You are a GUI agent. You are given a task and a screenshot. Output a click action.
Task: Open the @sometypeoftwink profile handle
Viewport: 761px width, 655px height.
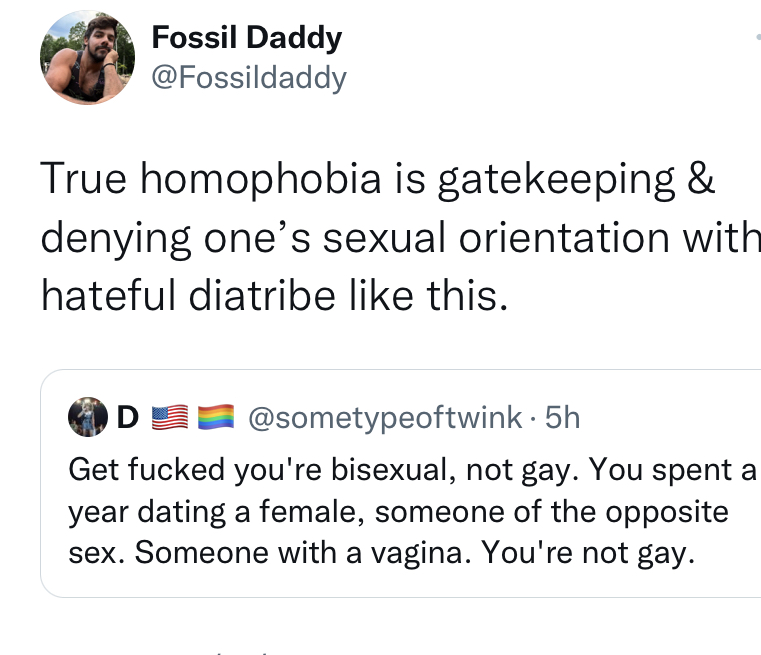pyautogui.click(x=384, y=418)
